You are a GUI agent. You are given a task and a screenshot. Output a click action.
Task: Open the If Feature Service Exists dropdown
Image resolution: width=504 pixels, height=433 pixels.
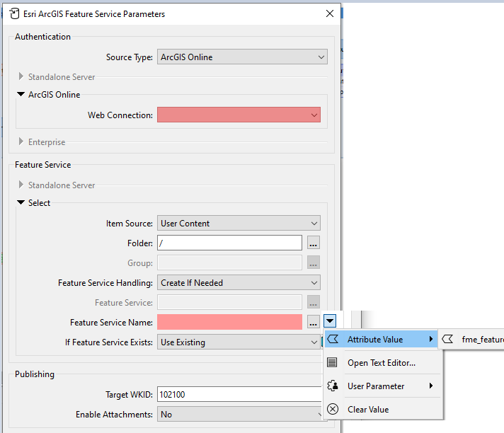[239, 342]
